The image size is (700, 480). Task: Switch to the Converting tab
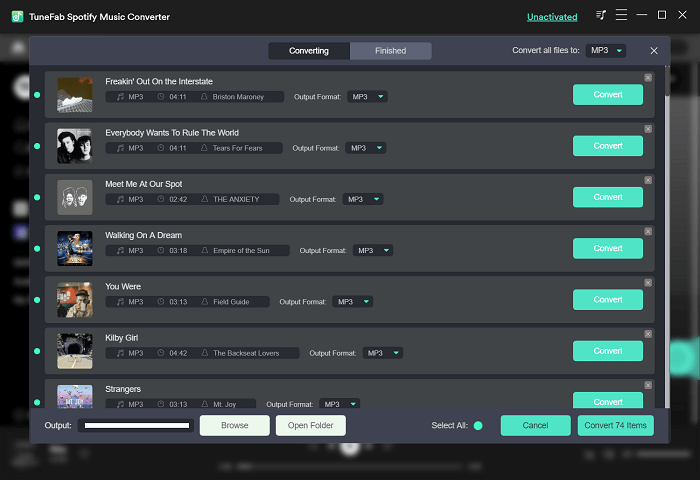click(309, 51)
